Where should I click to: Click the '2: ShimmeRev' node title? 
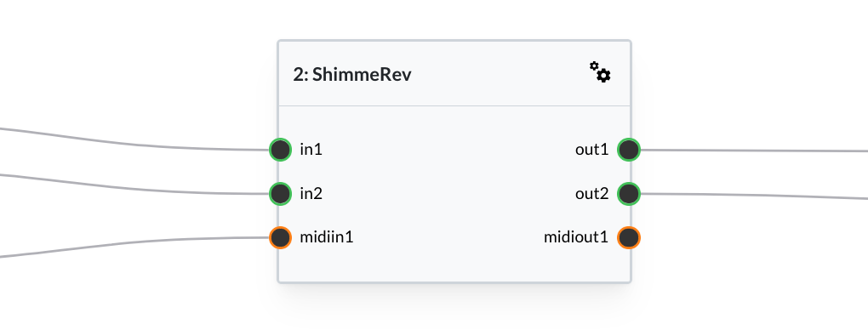pyautogui.click(x=352, y=74)
